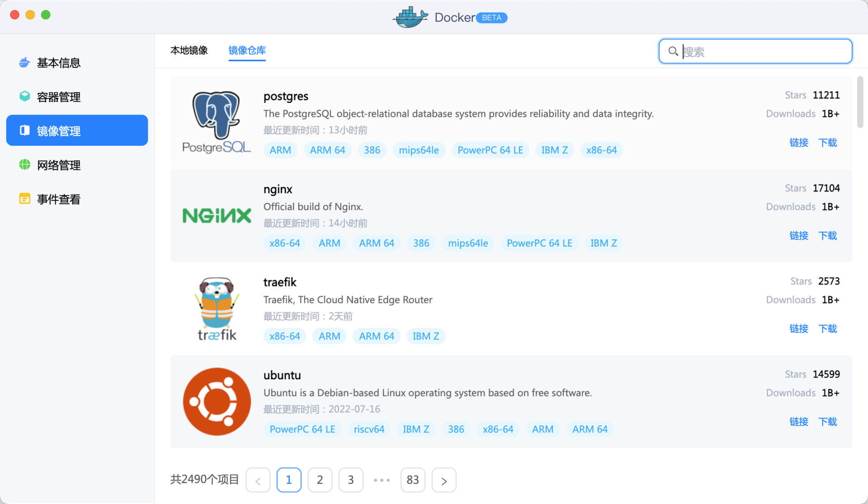Select the 镜像仓库 tab
The image size is (868, 504).
click(247, 50)
